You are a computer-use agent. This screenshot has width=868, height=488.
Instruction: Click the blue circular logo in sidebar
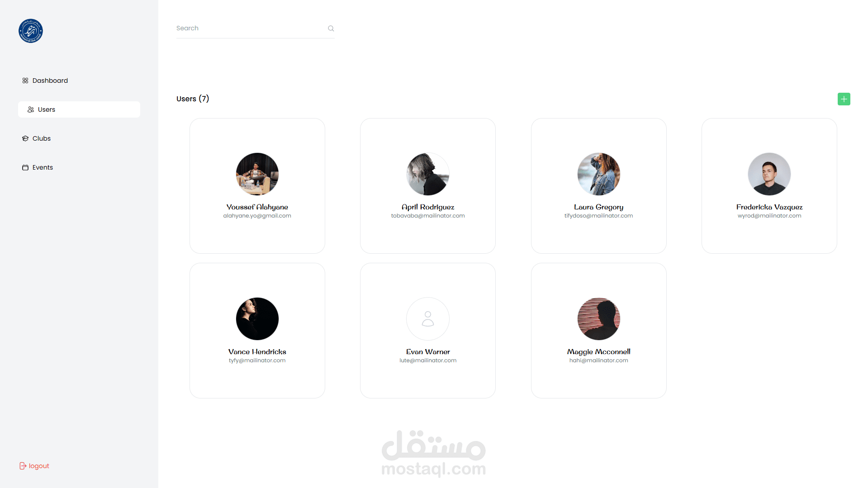31,31
